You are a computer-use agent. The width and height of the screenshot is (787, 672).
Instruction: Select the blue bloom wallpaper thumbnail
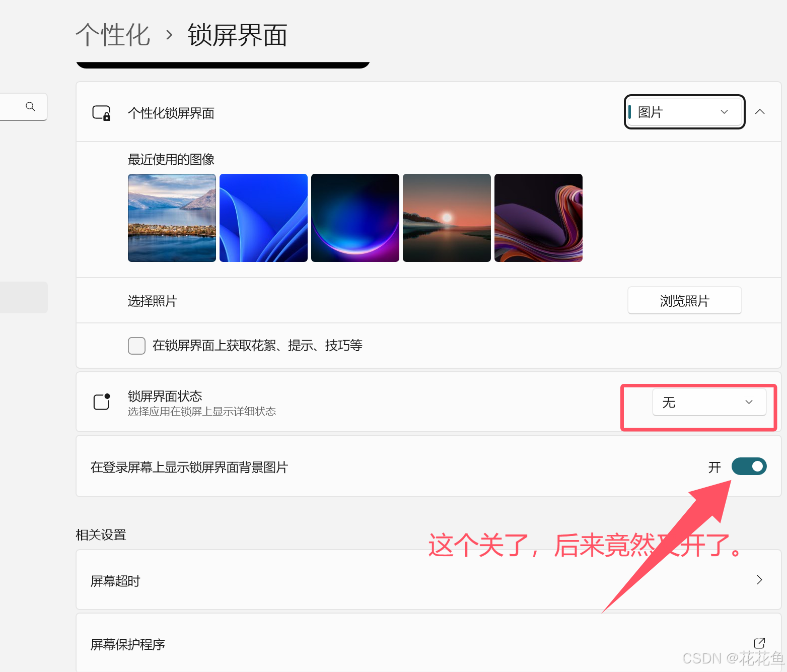(263, 218)
